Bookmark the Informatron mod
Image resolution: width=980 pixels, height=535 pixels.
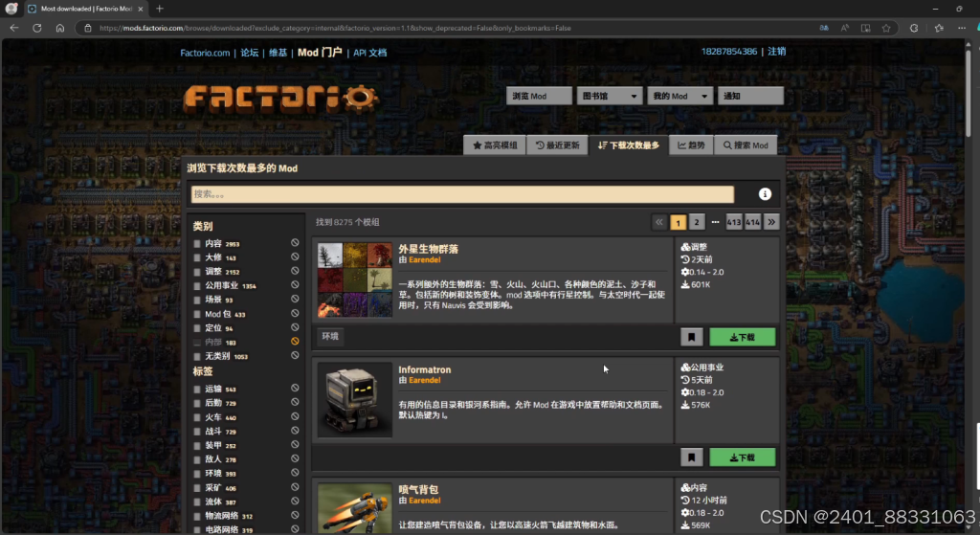tap(691, 457)
